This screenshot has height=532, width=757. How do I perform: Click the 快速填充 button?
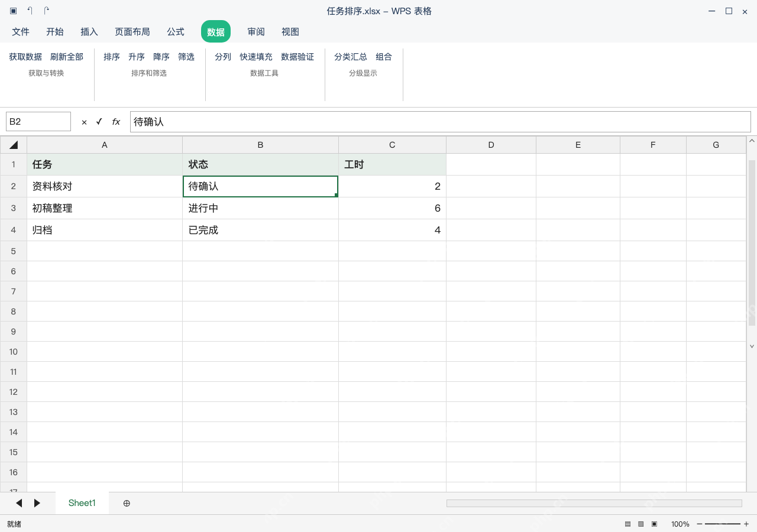(x=256, y=57)
